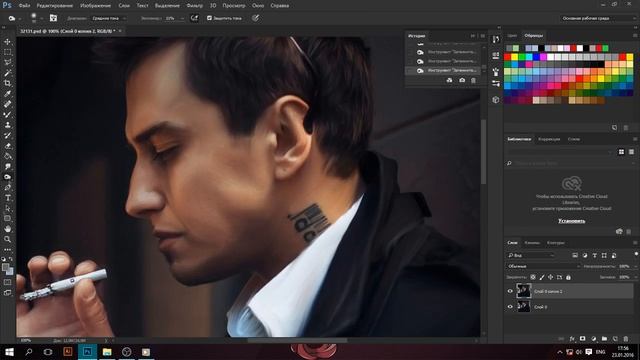Create new fill or adjustment layer
The image size is (640, 360).
(593, 339)
